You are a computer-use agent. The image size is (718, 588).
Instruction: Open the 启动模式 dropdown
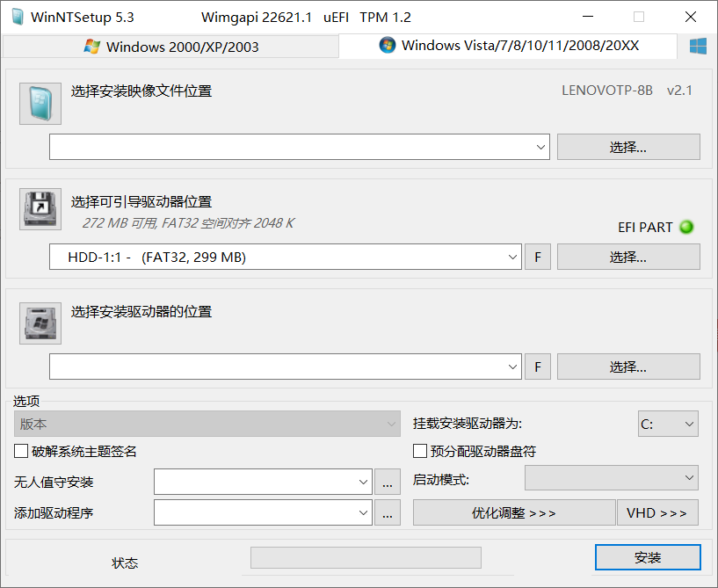pyautogui.click(x=612, y=478)
